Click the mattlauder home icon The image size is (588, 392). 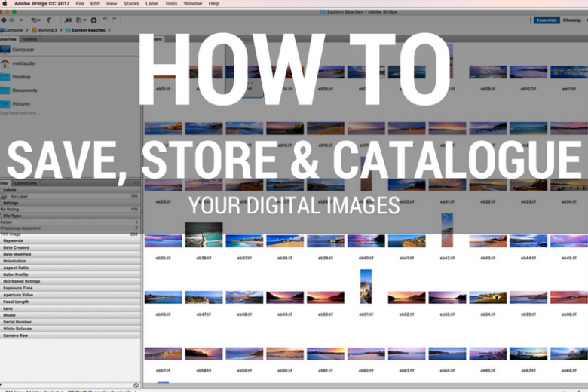click(x=5, y=63)
